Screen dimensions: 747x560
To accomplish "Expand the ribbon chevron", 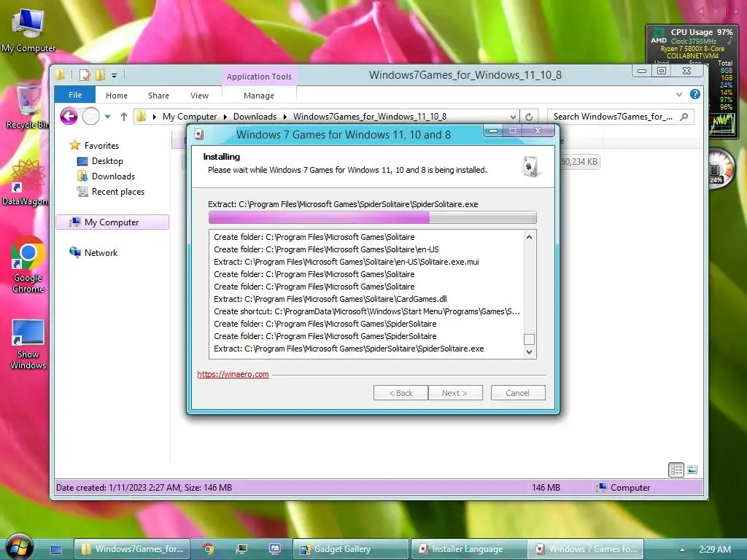I will [679, 94].
